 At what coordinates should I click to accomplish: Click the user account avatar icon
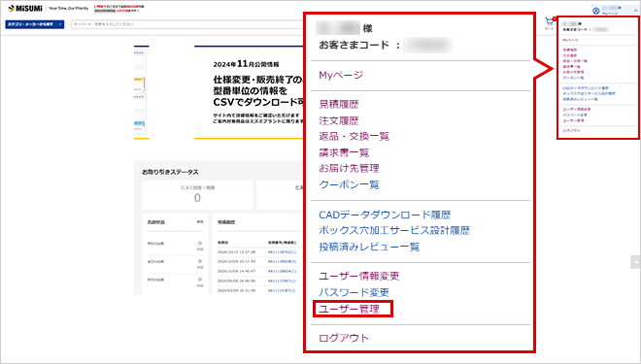(596, 11)
